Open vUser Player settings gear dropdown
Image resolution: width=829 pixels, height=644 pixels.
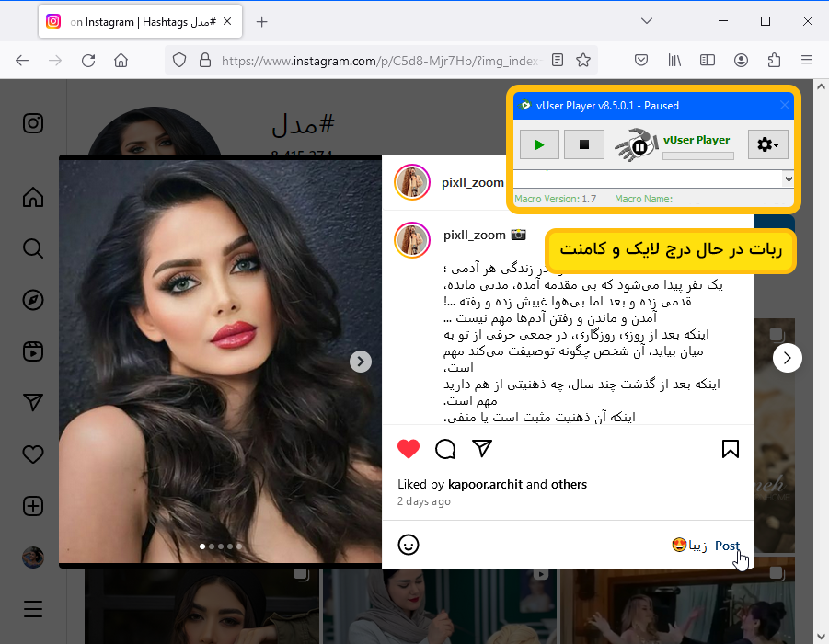click(767, 144)
